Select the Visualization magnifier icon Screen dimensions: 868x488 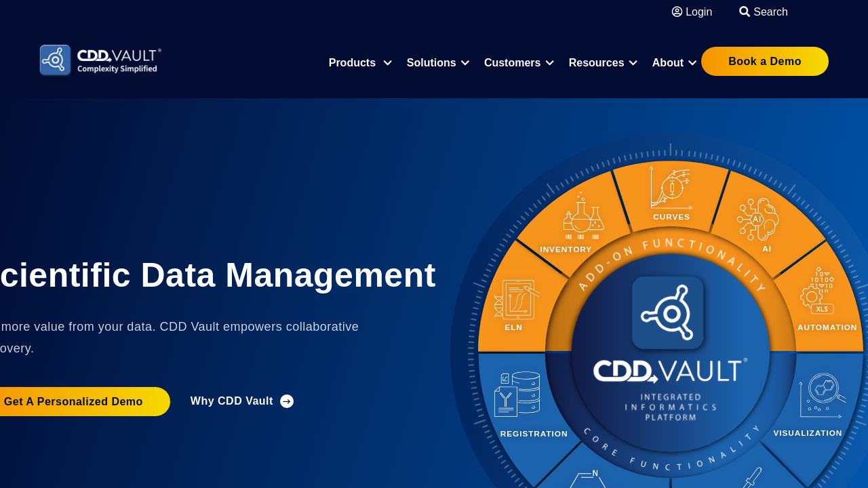click(822, 396)
